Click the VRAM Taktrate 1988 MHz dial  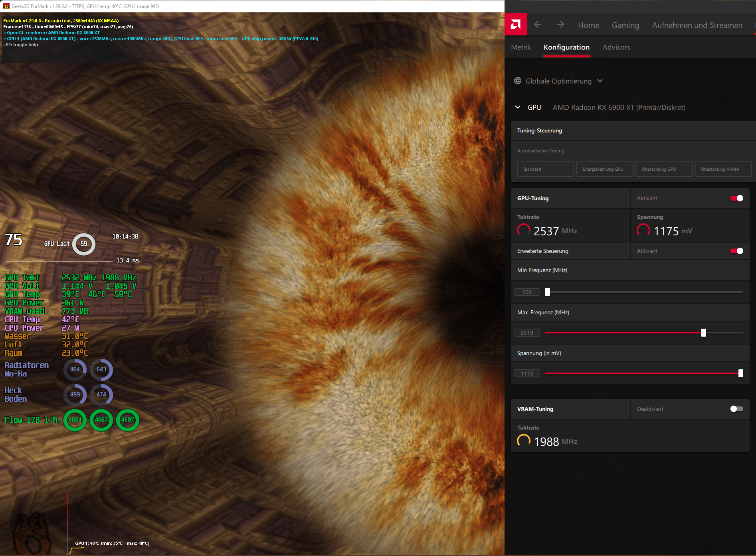click(524, 441)
